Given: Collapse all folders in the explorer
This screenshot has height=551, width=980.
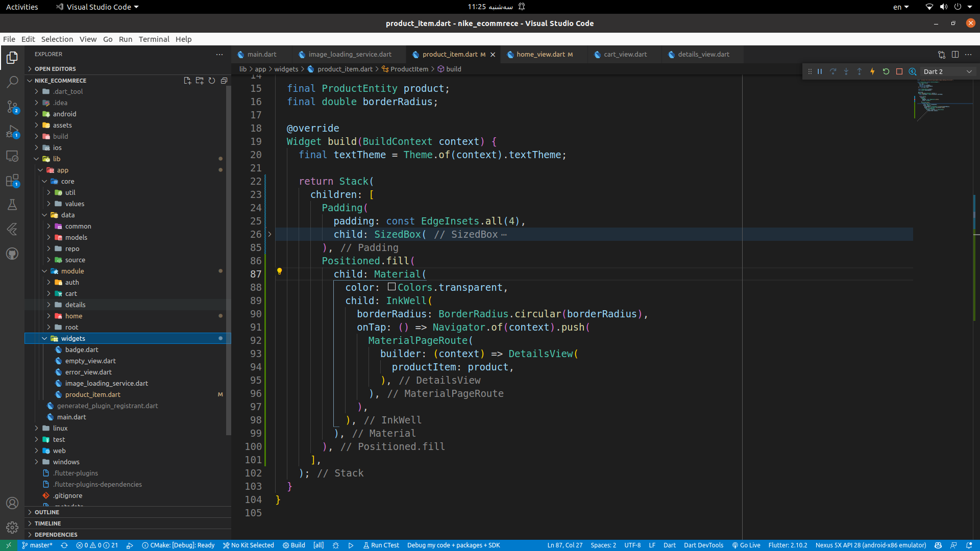Looking at the screenshot, I should 224,81.
